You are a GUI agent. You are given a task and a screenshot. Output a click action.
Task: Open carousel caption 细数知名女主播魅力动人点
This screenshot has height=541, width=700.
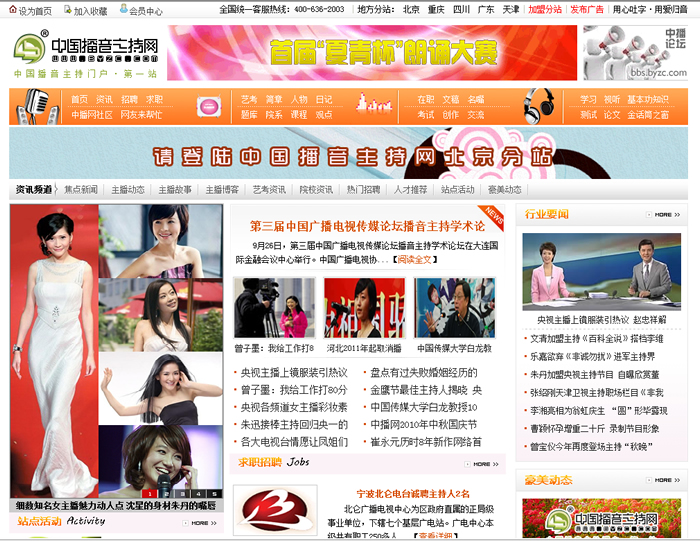tap(116, 505)
